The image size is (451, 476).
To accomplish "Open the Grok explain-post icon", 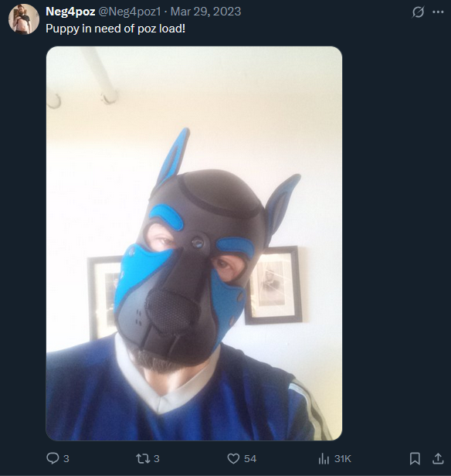I will point(418,12).
